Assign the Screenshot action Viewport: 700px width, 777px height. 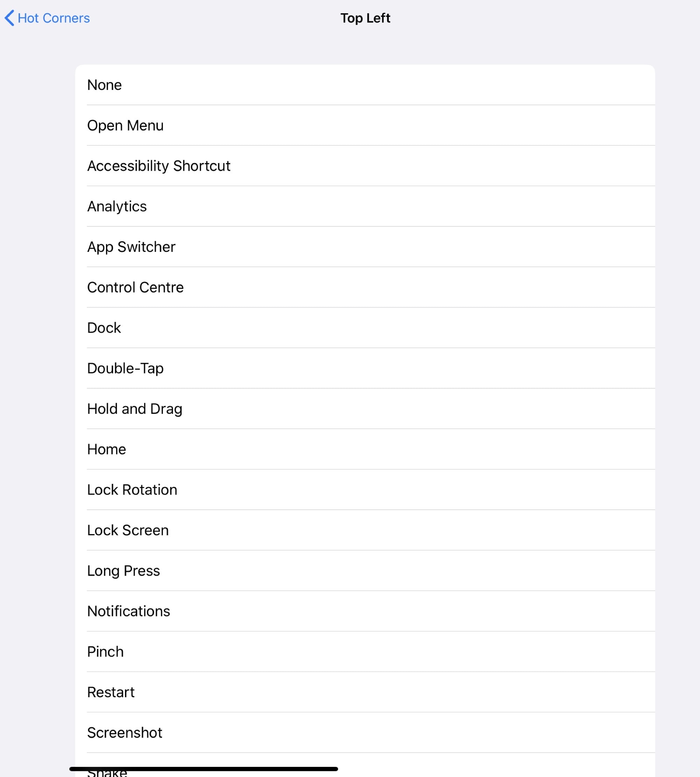click(x=125, y=733)
